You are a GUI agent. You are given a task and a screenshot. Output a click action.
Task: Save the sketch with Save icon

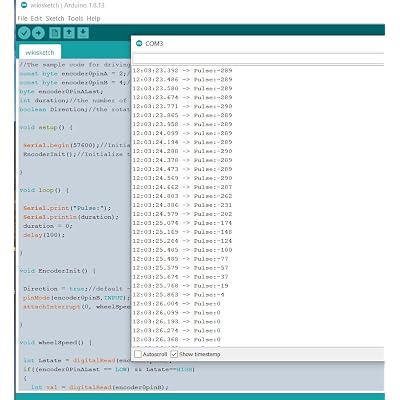(x=83, y=33)
